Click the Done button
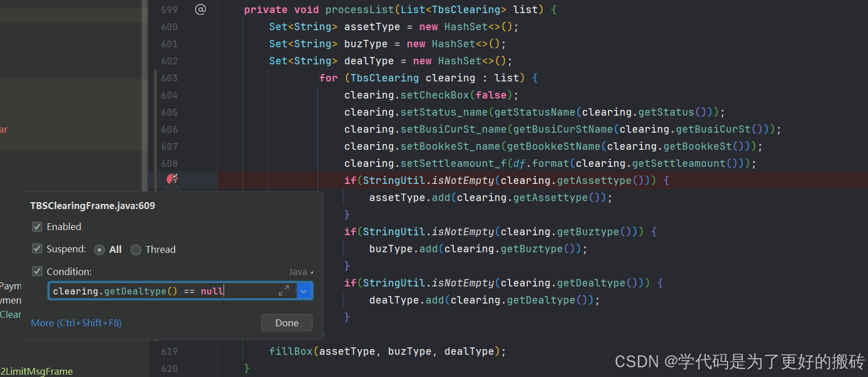 pos(286,322)
